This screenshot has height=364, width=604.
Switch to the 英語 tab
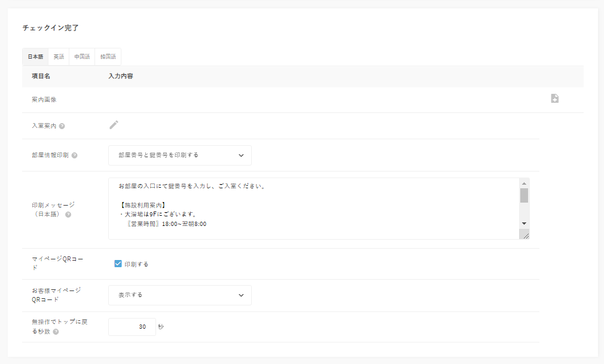[x=59, y=57]
